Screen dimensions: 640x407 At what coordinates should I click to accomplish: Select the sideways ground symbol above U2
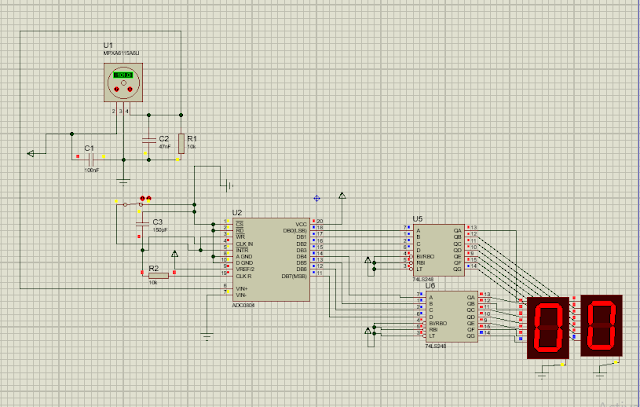point(229,186)
